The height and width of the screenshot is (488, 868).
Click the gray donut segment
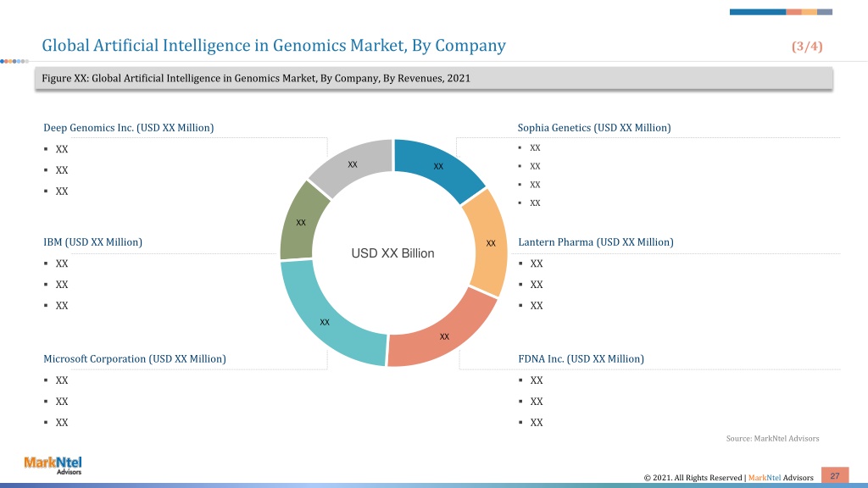[x=354, y=164]
